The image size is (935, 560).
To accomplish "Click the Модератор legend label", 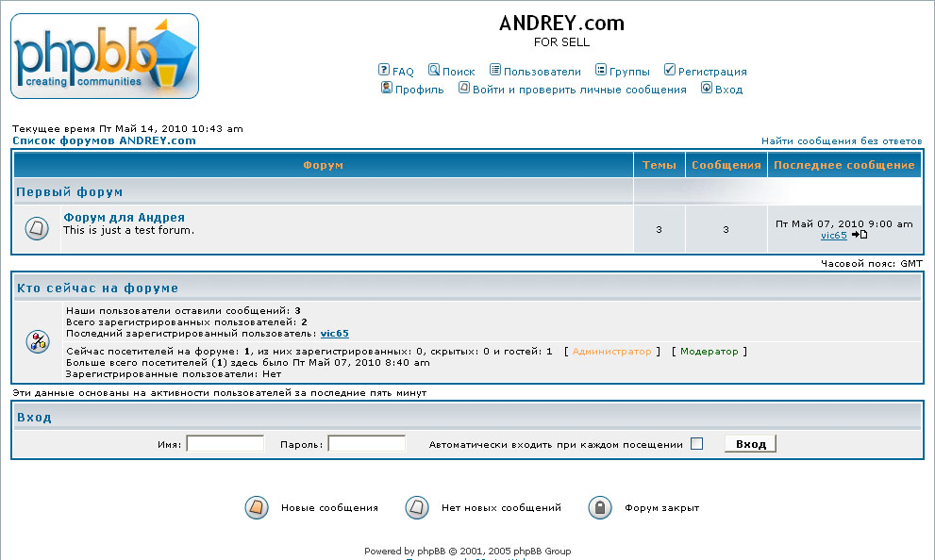I will [709, 352].
